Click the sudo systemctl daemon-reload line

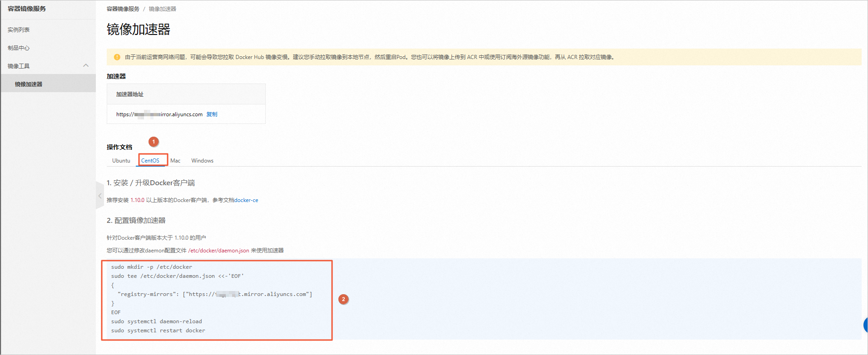point(157,321)
